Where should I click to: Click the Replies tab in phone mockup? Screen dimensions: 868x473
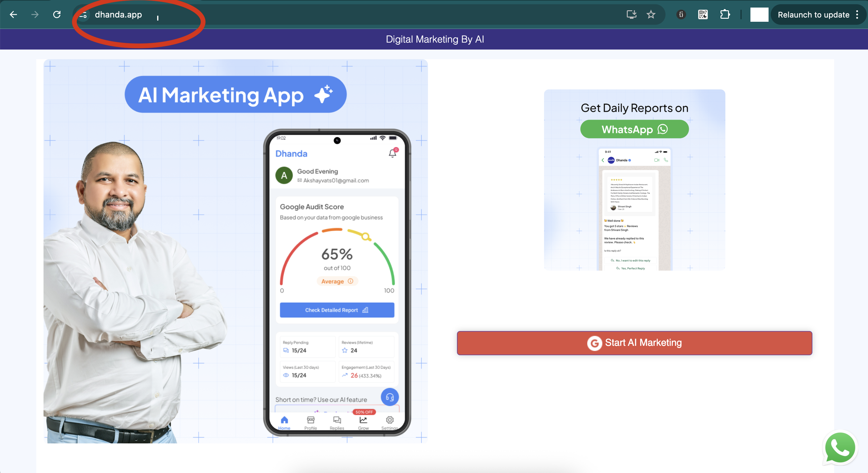[337, 423]
